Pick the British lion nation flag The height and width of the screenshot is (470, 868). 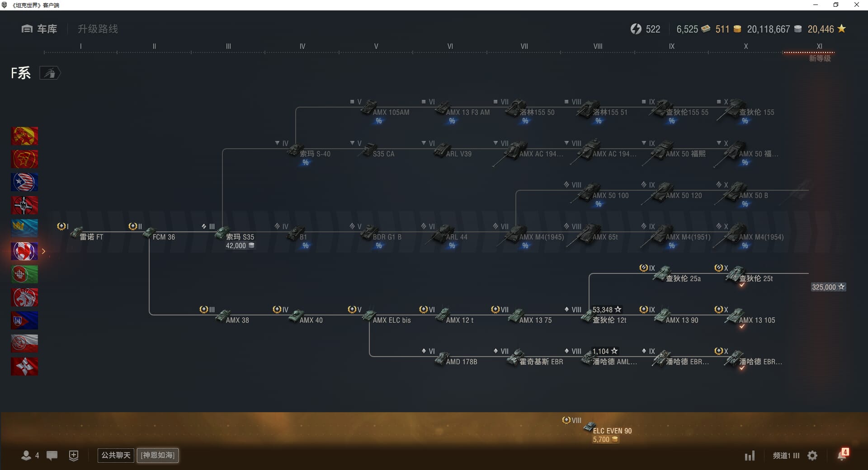point(24,297)
